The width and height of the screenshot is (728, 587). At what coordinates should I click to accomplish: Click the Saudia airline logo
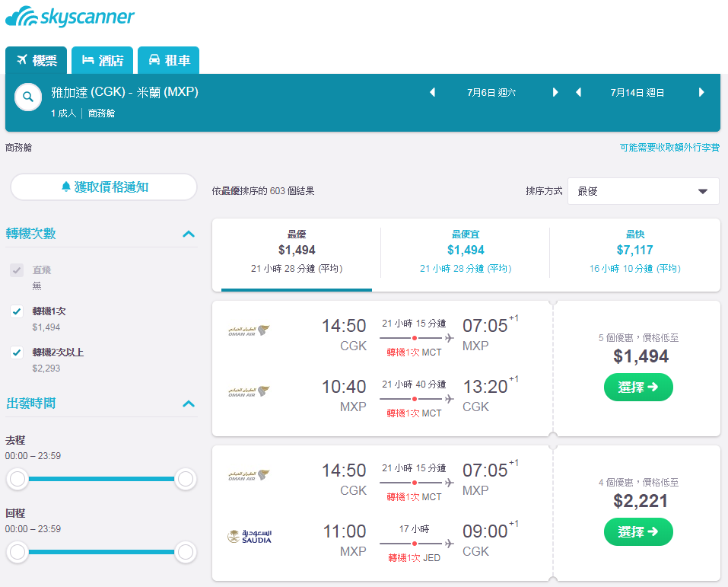[250, 536]
